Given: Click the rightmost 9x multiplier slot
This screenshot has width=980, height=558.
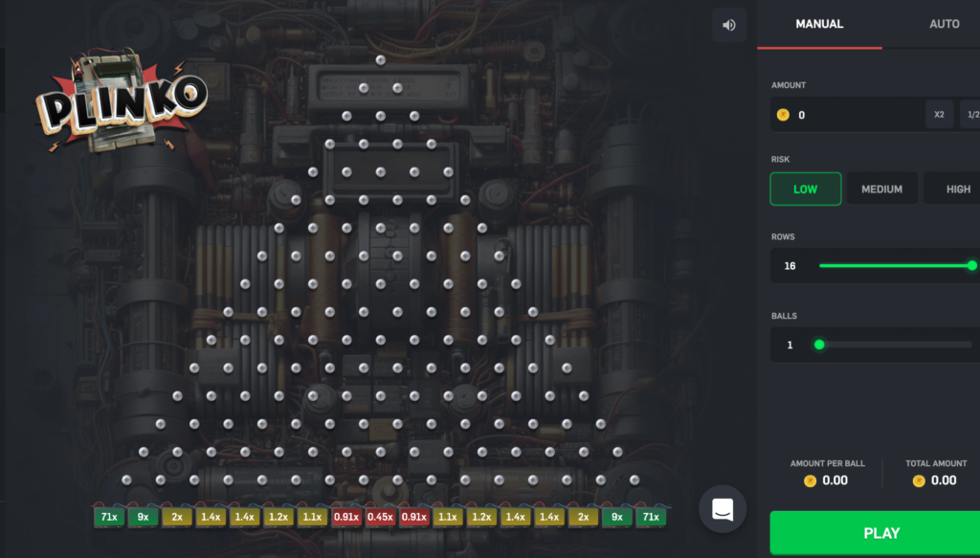Looking at the screenshot, I should click(617, 517).
